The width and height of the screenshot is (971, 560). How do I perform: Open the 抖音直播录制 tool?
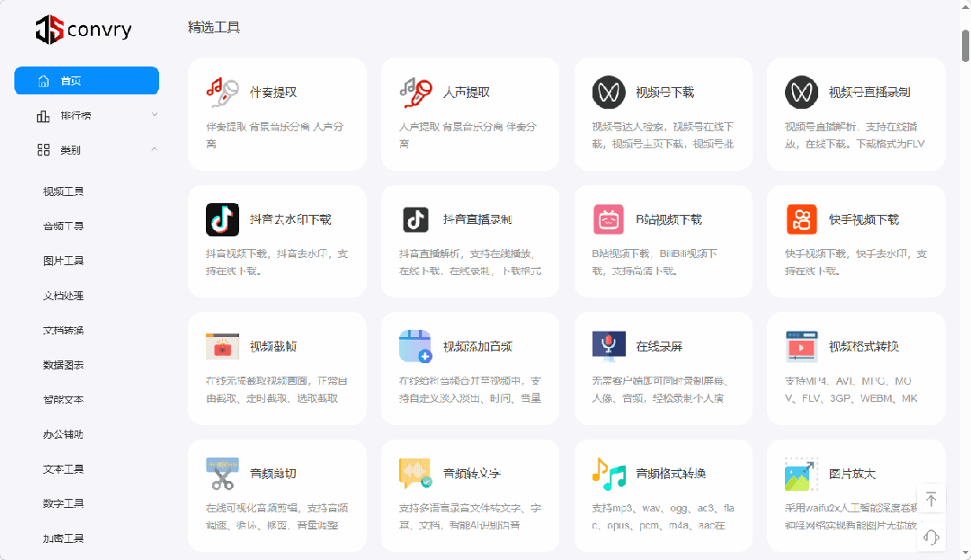coord(469,218)
